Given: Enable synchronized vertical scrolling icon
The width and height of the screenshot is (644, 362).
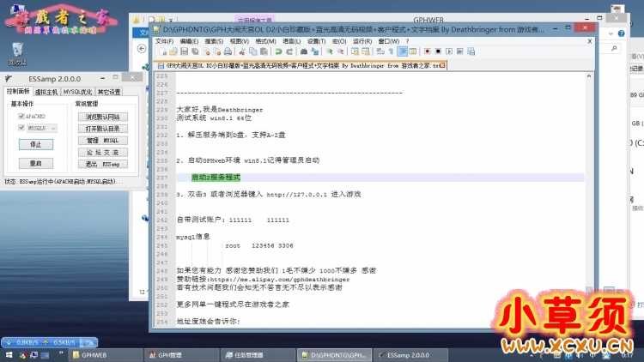Looking at the screenshot, I should [x=355, y=51].
